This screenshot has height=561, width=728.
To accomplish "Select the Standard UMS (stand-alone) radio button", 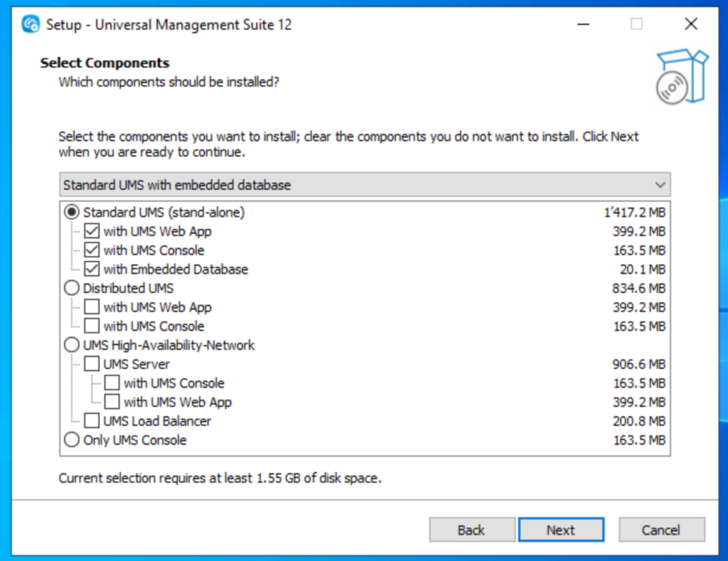I will coord(72,212).
